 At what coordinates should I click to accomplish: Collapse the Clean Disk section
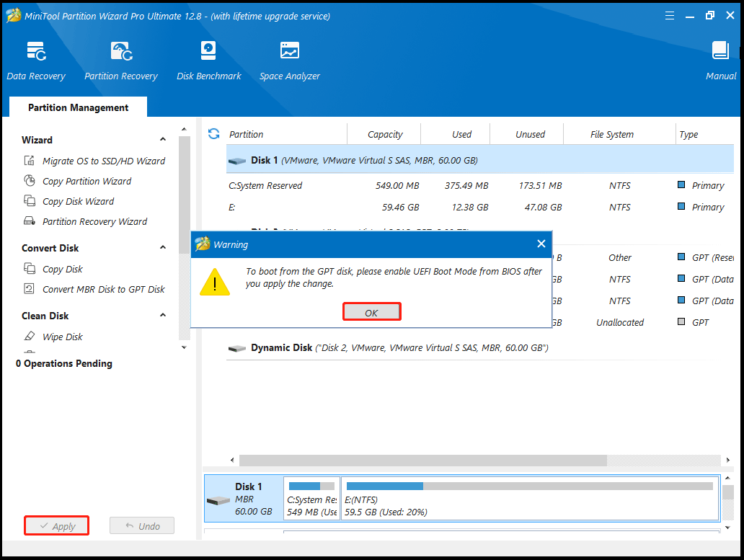[x=163, y=316]
